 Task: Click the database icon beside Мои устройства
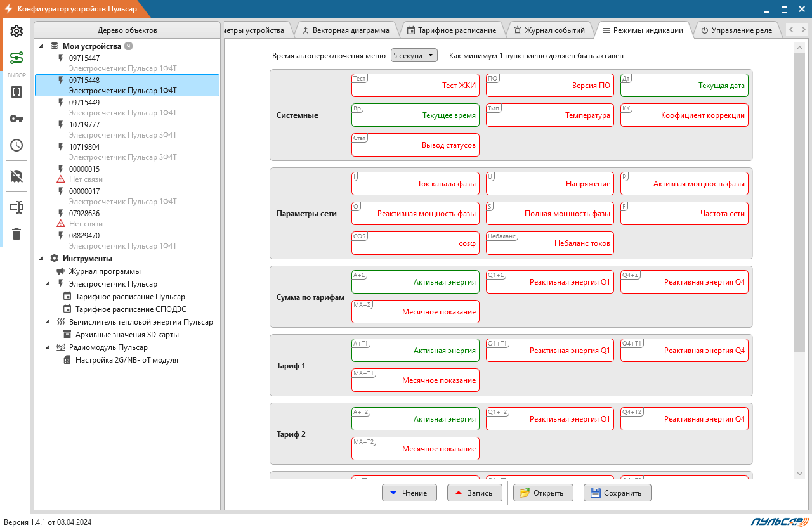[x=54, y=46]
